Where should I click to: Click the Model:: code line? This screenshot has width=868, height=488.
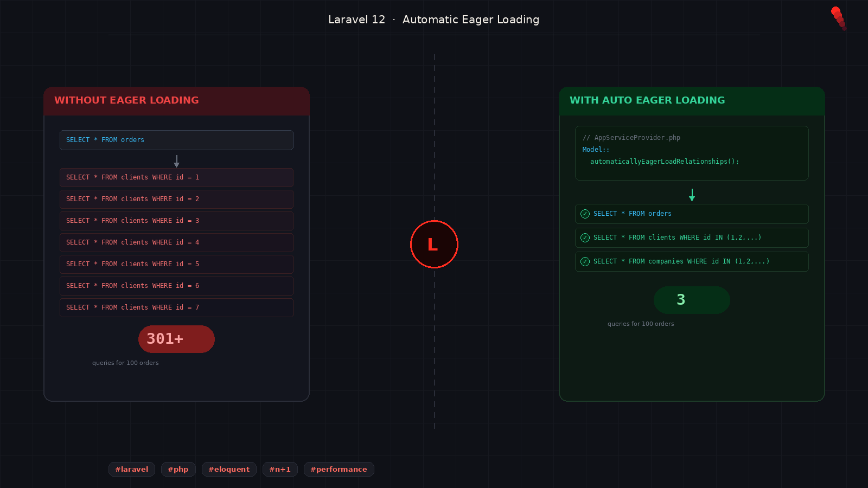596,150
